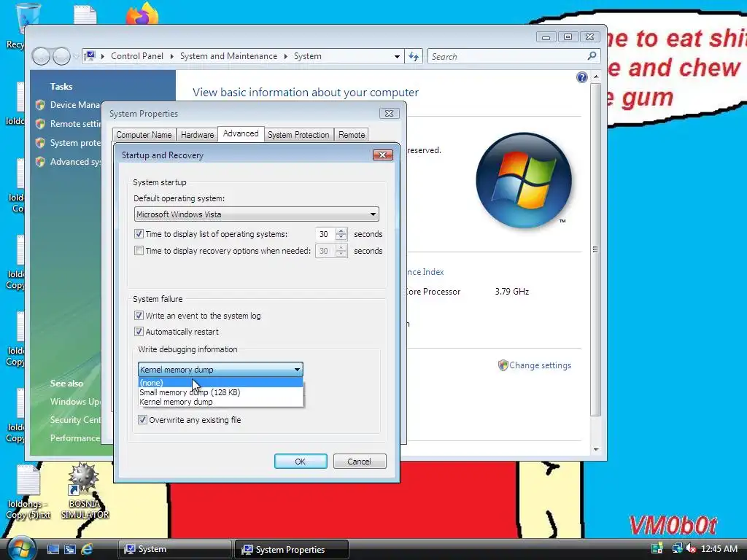Viewport: 747px width, 560px height.
Task: Increase operating system list time with up arrow
Action: (x=341, y=231)
